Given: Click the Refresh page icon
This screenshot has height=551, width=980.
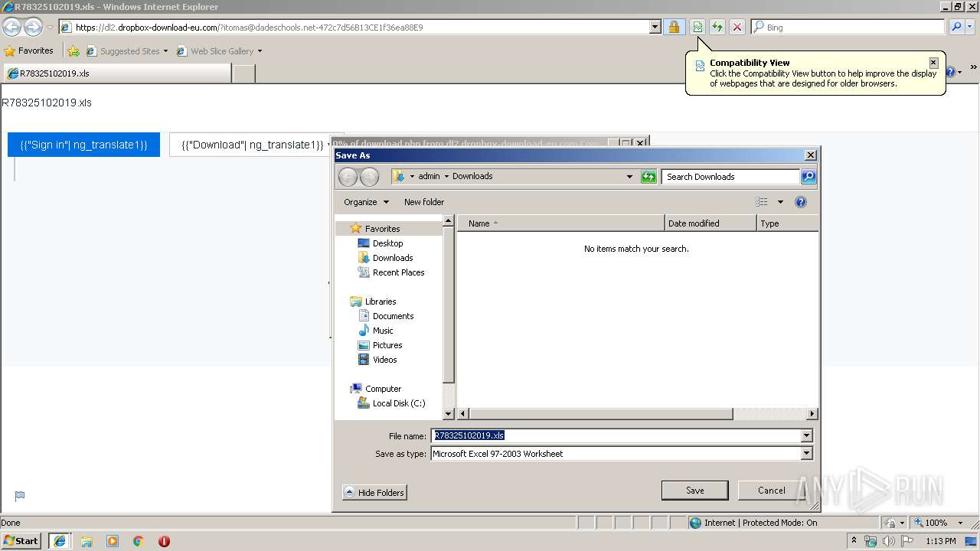Looking at the screenshot, I should (x=717, y=27).
